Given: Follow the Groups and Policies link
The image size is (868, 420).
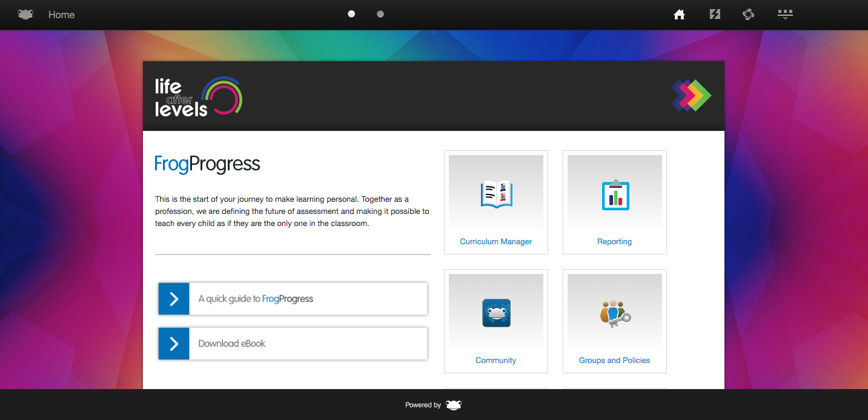Looking at the screenshot, I should (x=614, y=360).
